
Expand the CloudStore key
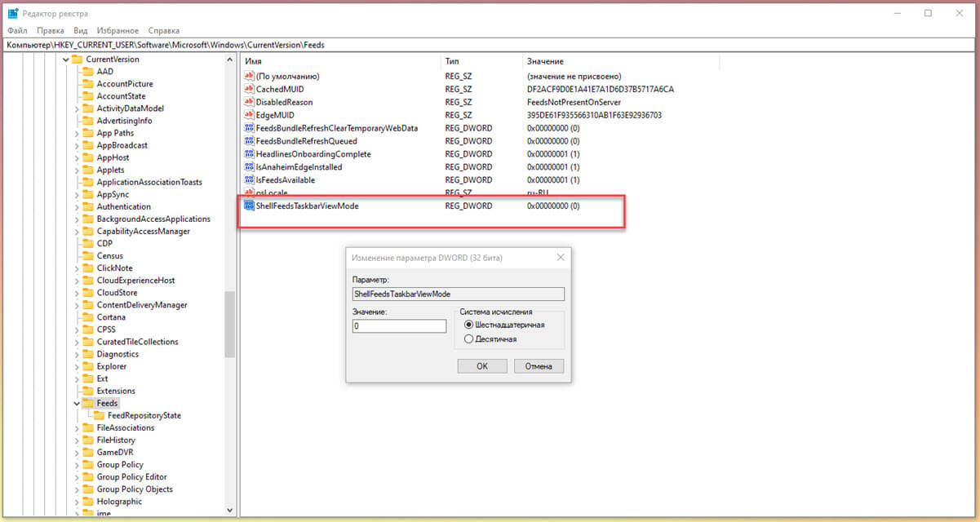(x=77, y=293)
